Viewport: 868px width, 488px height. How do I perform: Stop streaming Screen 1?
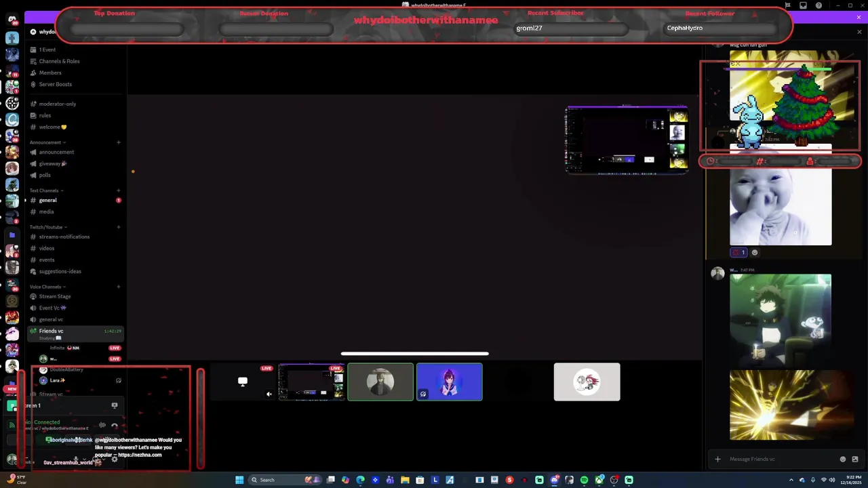[114, 405]
